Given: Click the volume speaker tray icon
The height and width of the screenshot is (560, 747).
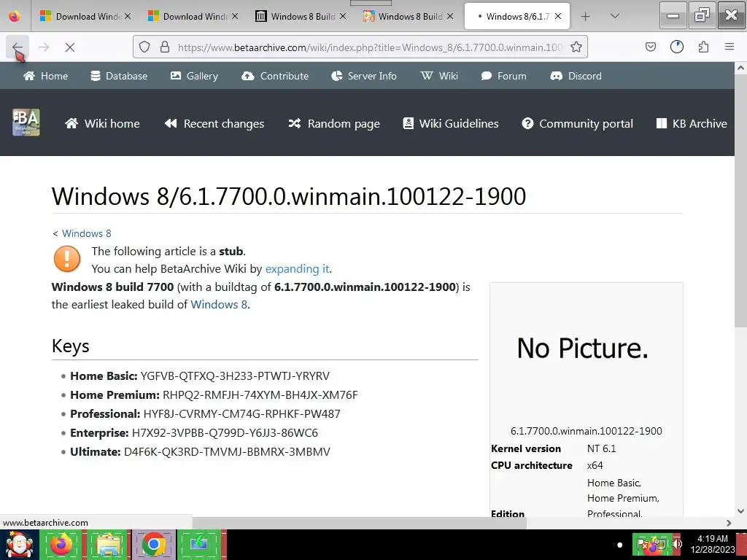Looking at the screenshot, I should 678,544.
